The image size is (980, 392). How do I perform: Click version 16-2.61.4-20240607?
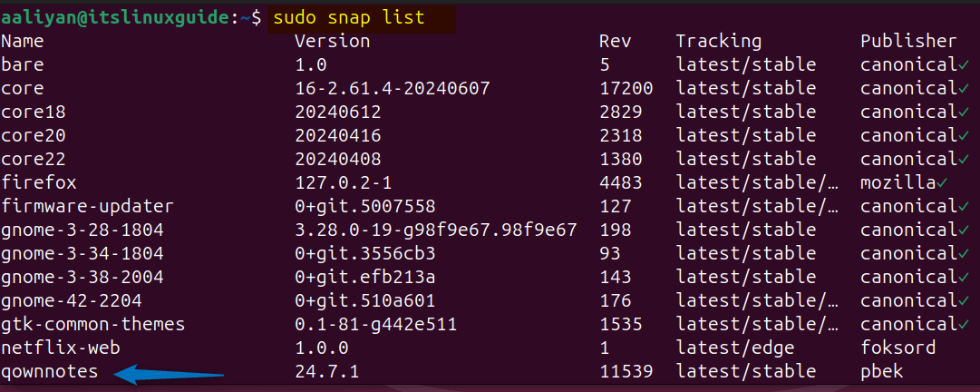pos(393,88)
